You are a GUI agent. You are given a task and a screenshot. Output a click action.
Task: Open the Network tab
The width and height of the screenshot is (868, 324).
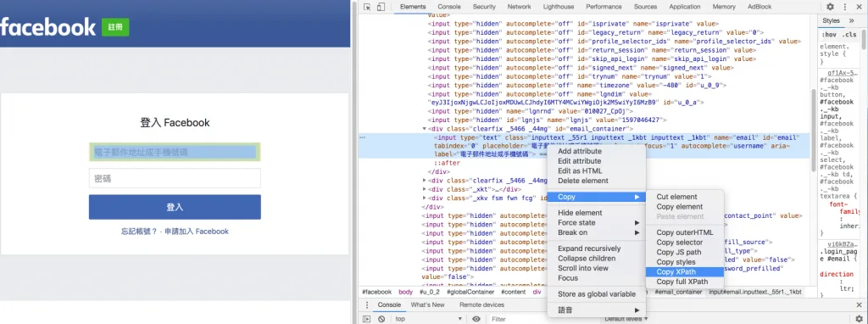click(520, 7)
